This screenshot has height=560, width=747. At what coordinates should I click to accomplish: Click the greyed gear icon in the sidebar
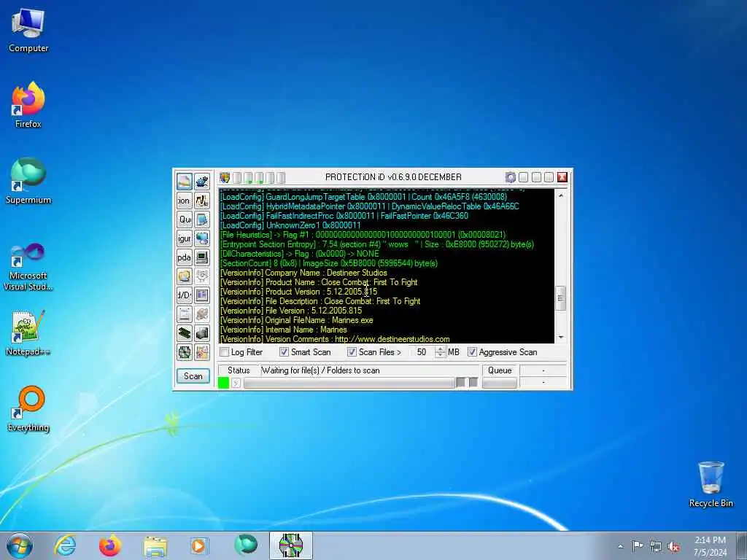[x=202, y=276]
